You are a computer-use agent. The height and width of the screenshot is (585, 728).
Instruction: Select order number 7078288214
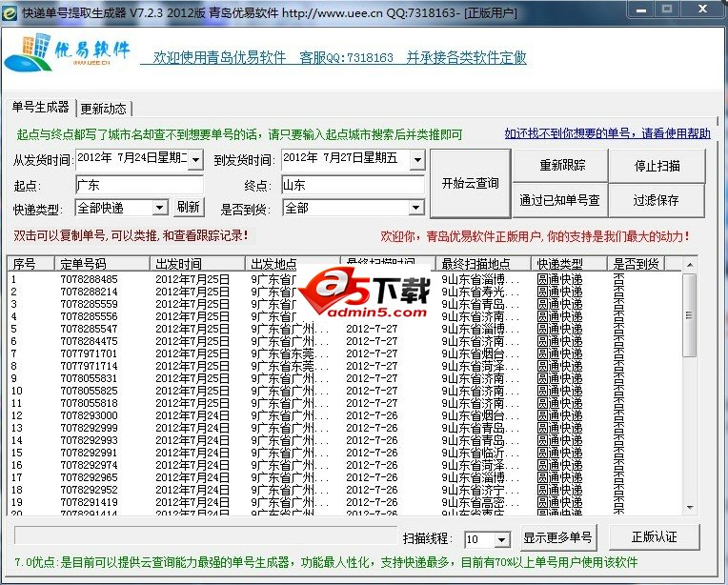(x=90, y=292)
